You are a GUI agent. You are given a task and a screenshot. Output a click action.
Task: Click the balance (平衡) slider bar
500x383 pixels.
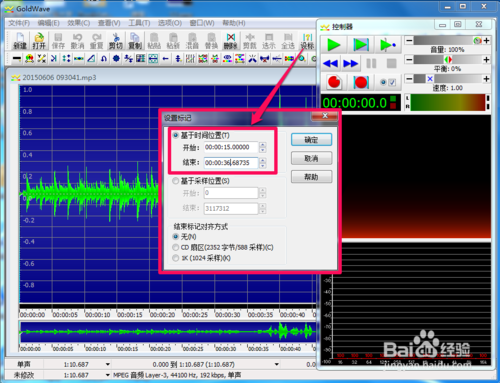tap(448, 60)
